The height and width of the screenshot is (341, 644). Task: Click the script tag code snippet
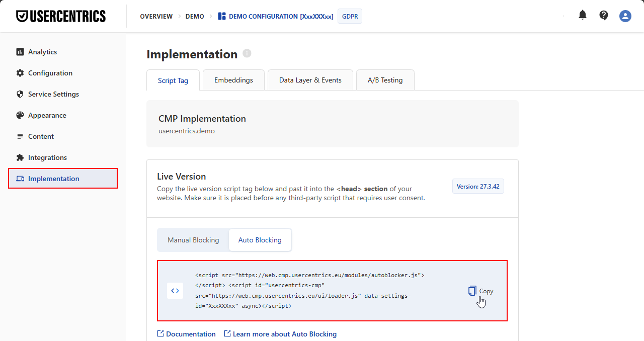coord(309,291)
